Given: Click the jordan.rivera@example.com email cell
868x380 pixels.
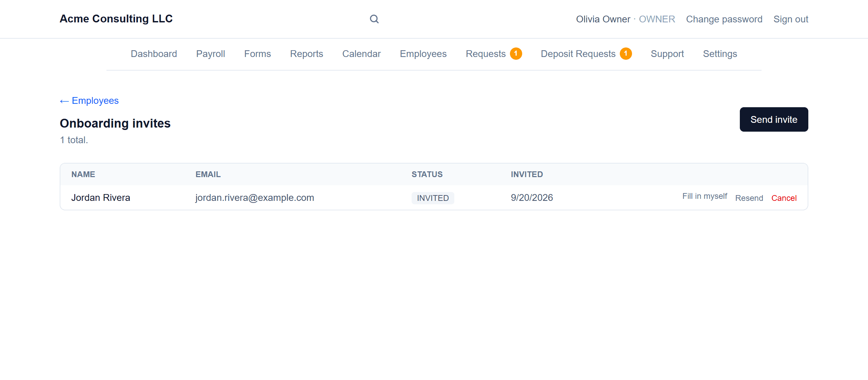Looking at the screenshot, I should [x=255, y=197].
